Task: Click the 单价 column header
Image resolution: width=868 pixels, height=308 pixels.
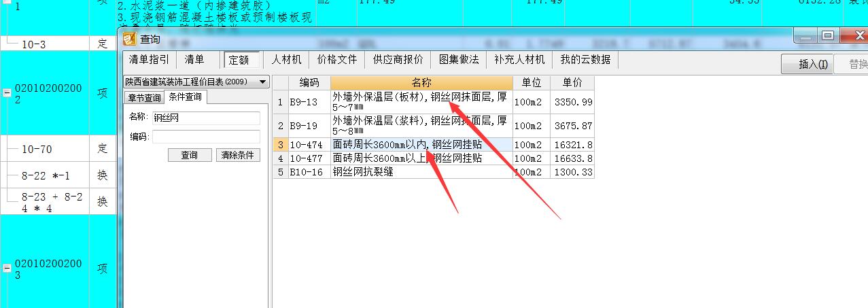Action: point(572,82)
